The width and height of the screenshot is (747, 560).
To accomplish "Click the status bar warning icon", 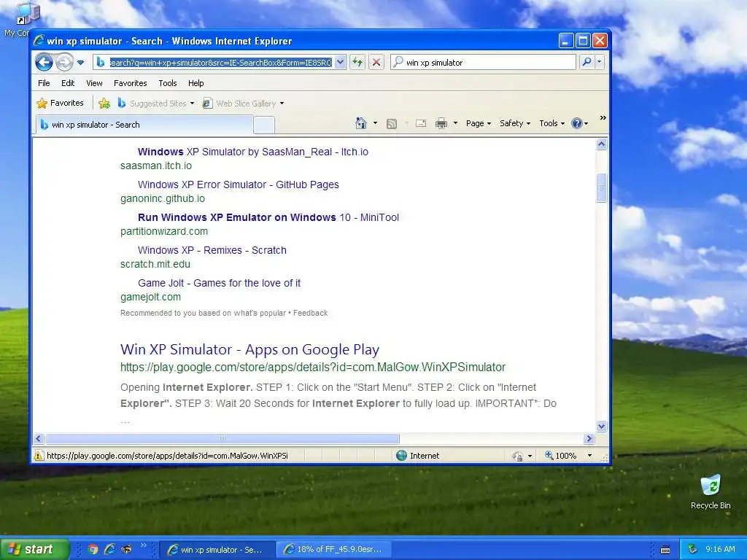I will pyautogui.click(x=39, y=456).
